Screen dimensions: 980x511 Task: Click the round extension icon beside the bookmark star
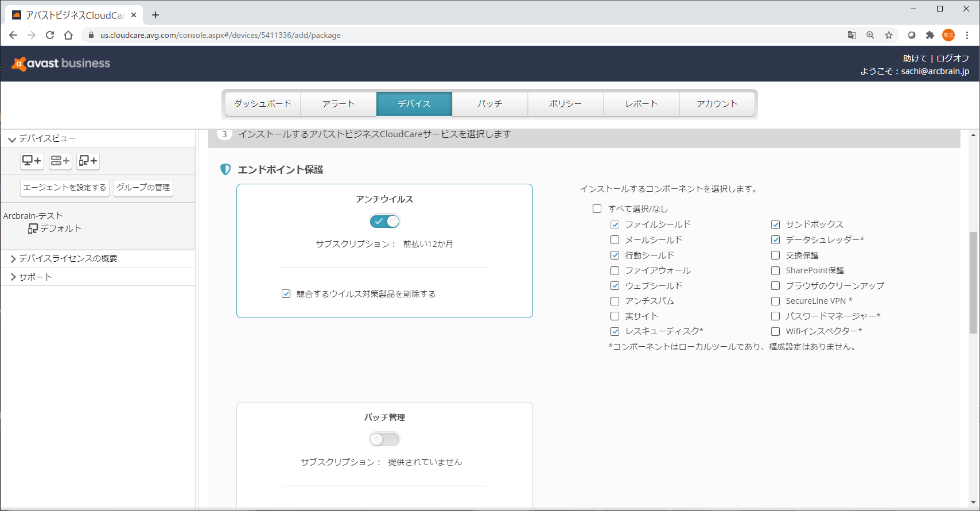tap(911, 35)
